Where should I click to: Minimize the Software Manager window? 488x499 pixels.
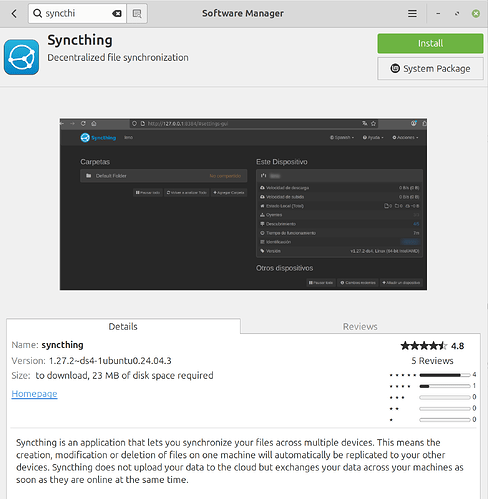coord(438,14)
